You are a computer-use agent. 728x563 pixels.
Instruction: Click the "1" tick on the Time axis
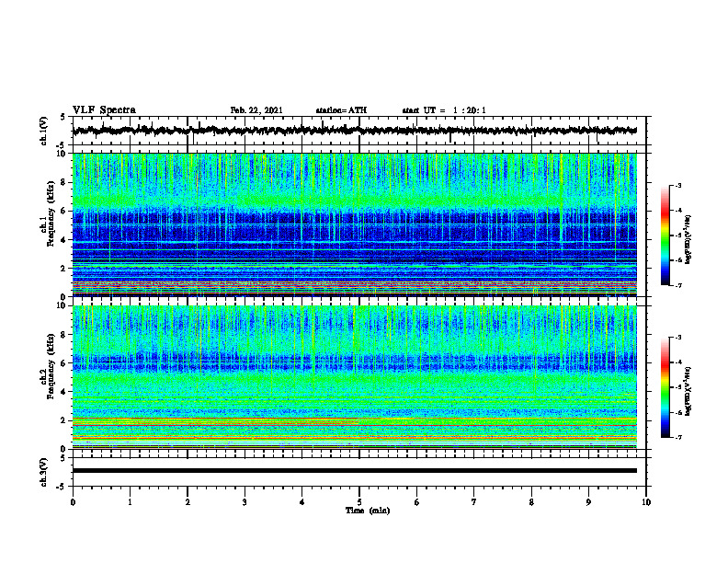pyautogui.click(x=130, y=502)
